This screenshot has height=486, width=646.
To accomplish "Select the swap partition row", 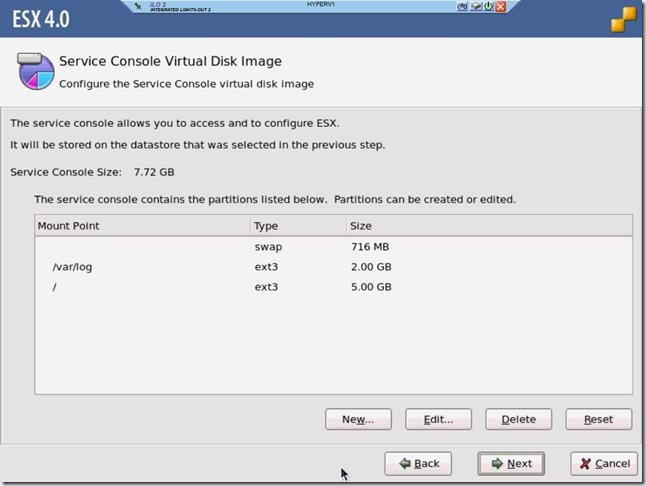I will click(x=333, y=247).
